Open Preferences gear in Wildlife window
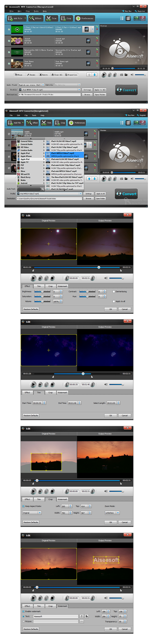 click(x=77, y=123)
